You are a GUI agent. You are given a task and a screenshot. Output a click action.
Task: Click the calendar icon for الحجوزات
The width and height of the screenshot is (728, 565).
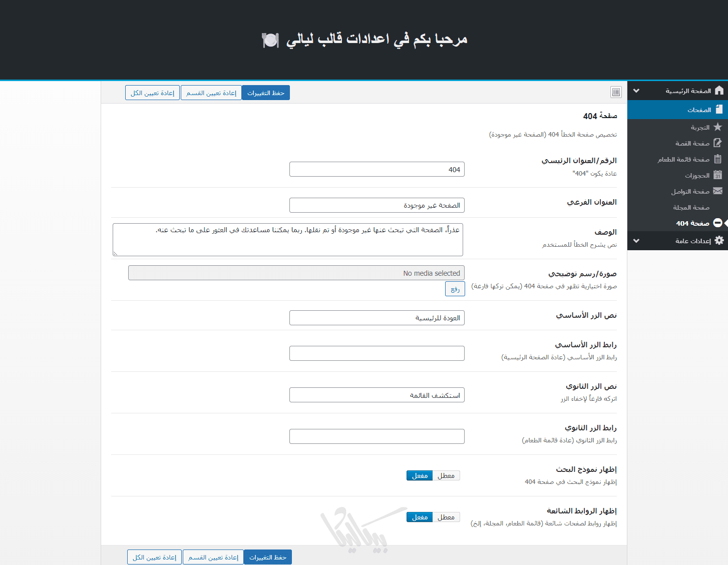pyautogui.click(x=717, y=175)
